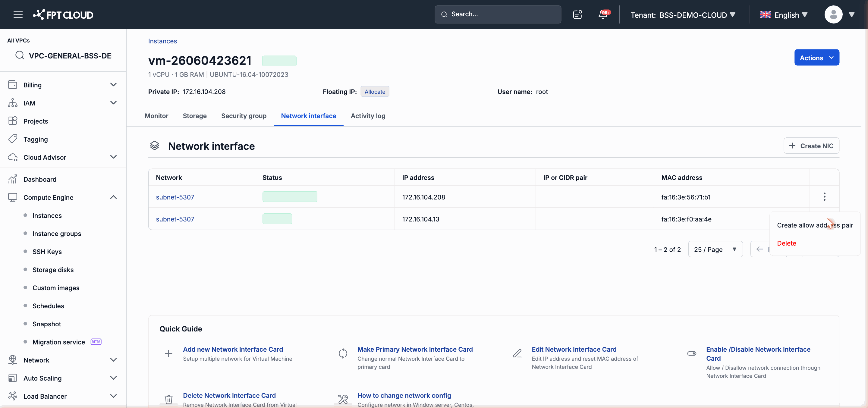Viewport: 868px width, 408px height.
Task: Open the Actions dropdown button
Action: click(x=816, y=58)
